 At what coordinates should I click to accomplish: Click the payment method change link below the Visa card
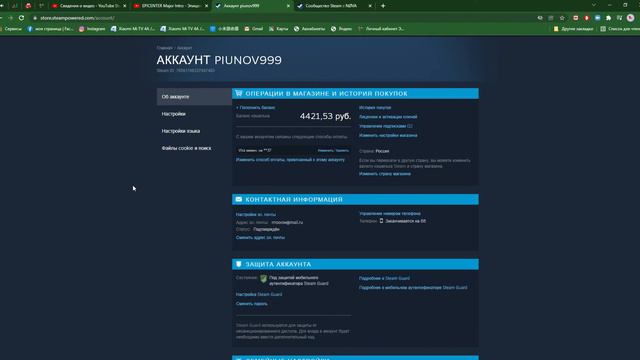[290, 160]
